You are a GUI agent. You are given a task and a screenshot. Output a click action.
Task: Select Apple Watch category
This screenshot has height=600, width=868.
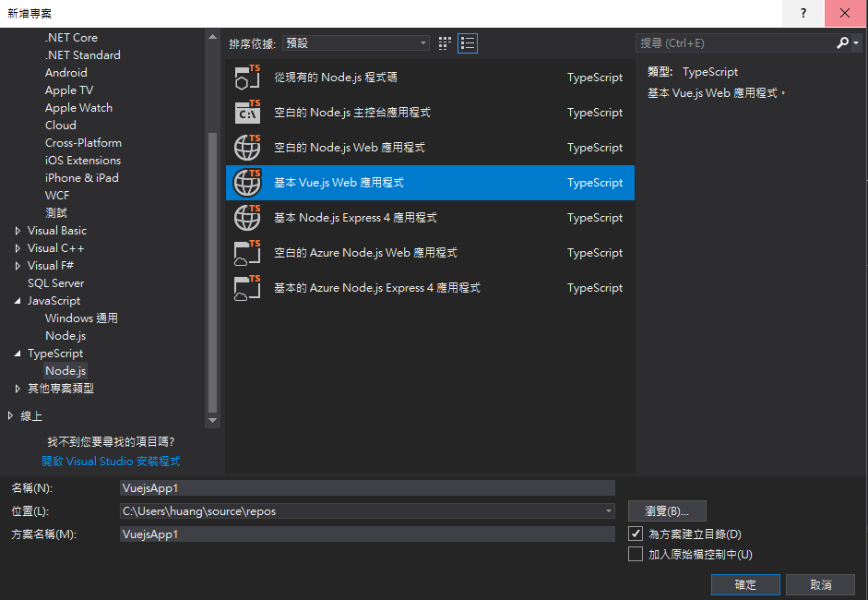pos(78,108)
